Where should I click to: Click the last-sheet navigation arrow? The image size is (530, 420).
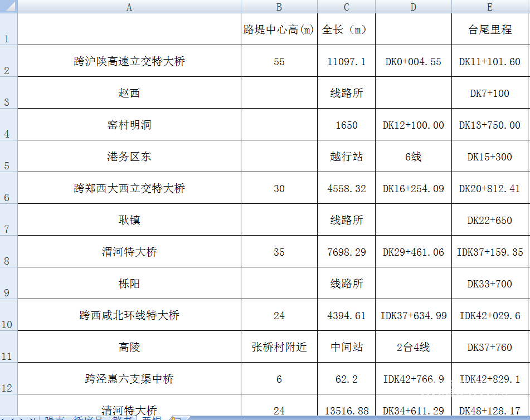33,418
